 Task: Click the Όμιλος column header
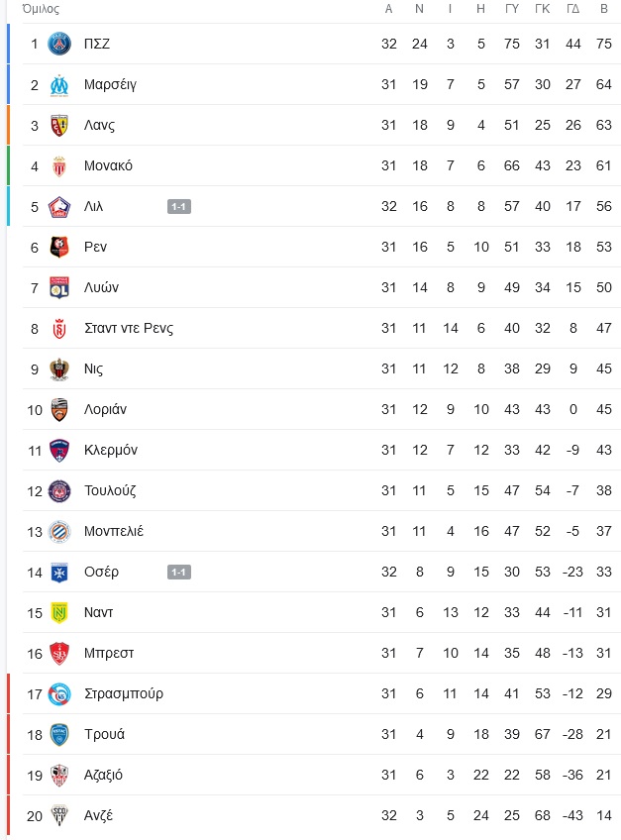click(x=41, y=9)
